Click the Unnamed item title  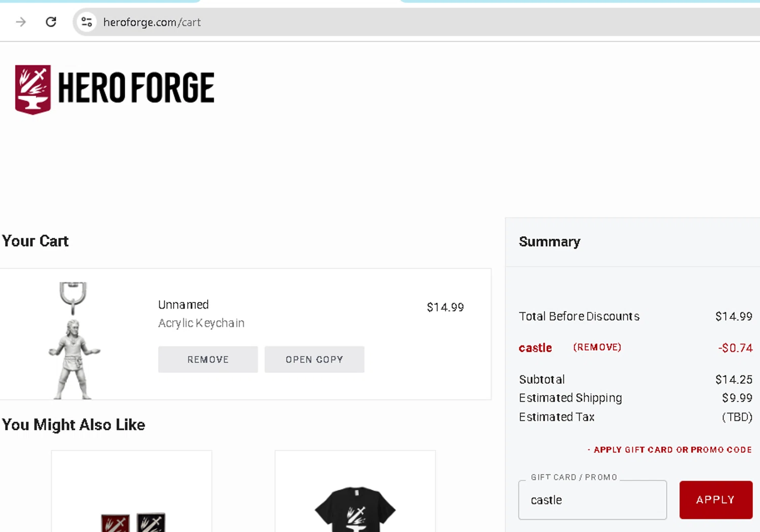[x=183, y=305]
